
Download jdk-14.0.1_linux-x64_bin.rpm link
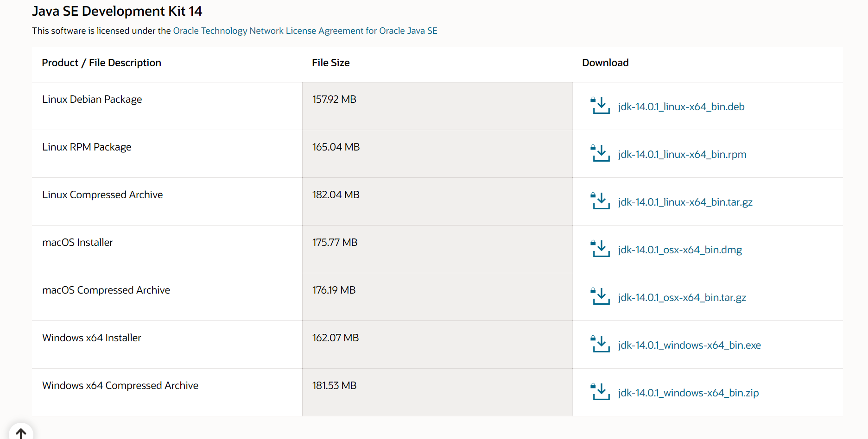(x=682, y=154)
